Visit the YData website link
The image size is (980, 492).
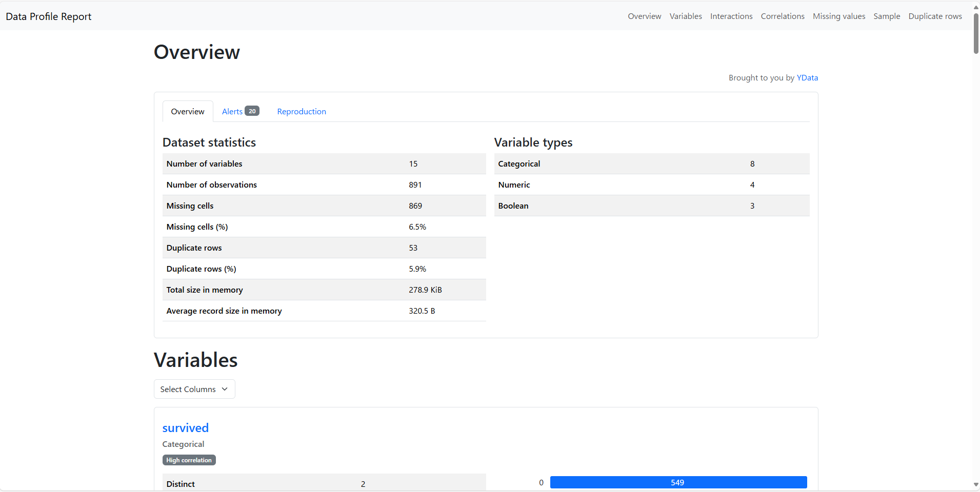click(807, 77)
